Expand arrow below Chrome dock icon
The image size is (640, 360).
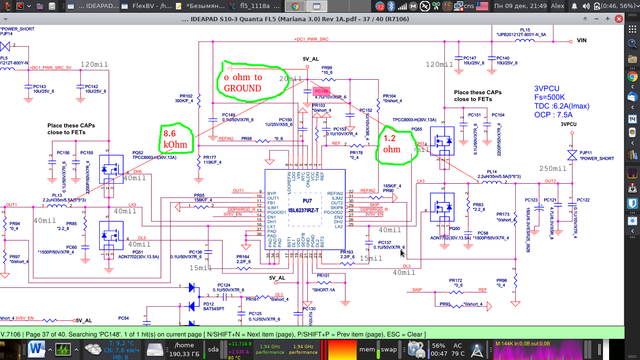tap(632, 87)
